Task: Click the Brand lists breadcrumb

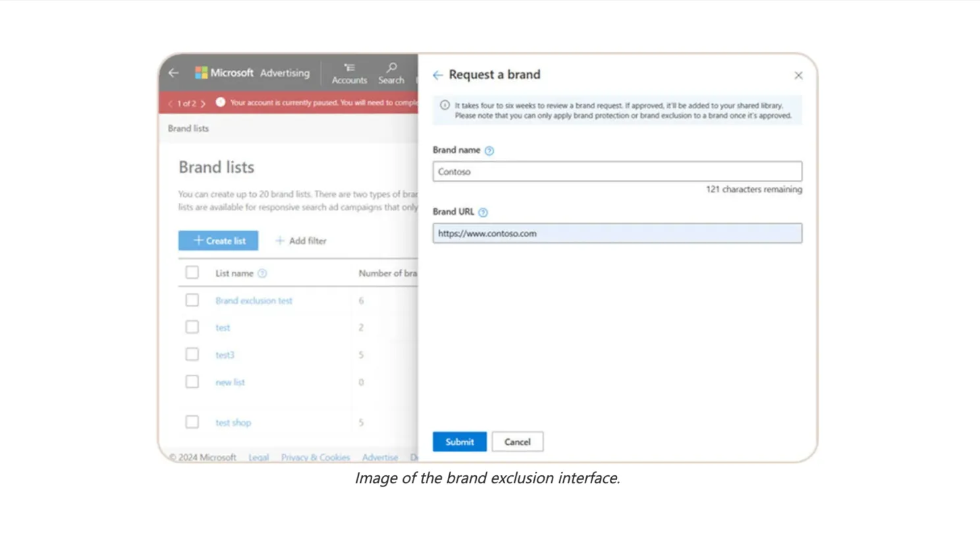Action: pyautogui.click(x=188, y=129)
